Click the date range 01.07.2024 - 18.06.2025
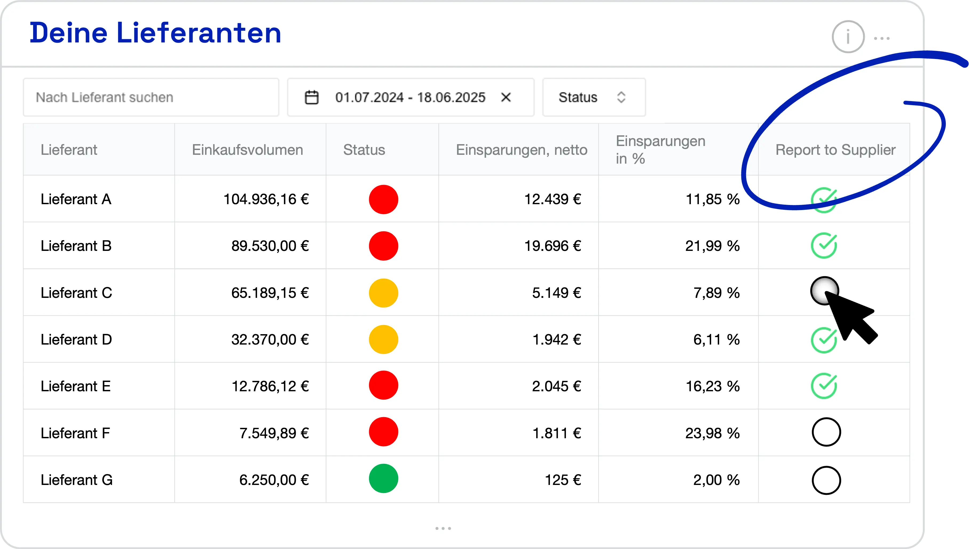Viewport: 980px width, 549px height. coord(410,97)
